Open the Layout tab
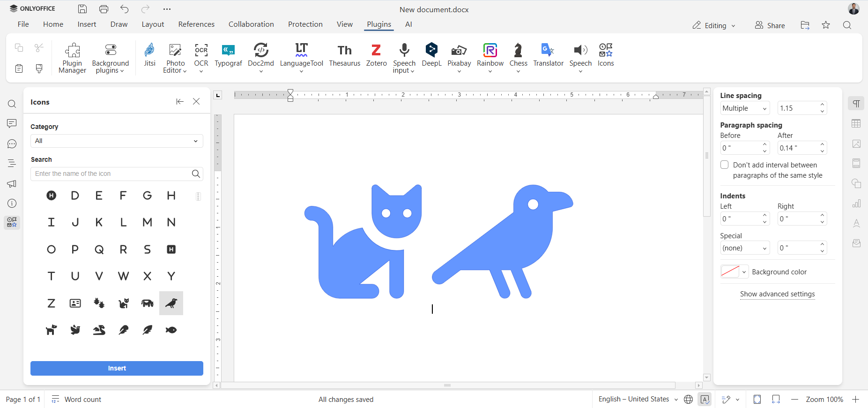This screenshot has width=868, height=408. (153, 24)
